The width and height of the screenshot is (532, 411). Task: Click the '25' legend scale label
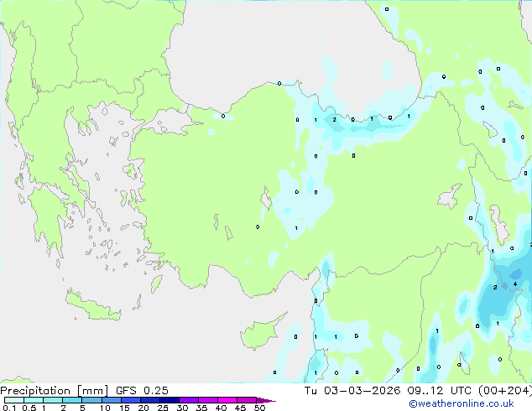(163, 408)
